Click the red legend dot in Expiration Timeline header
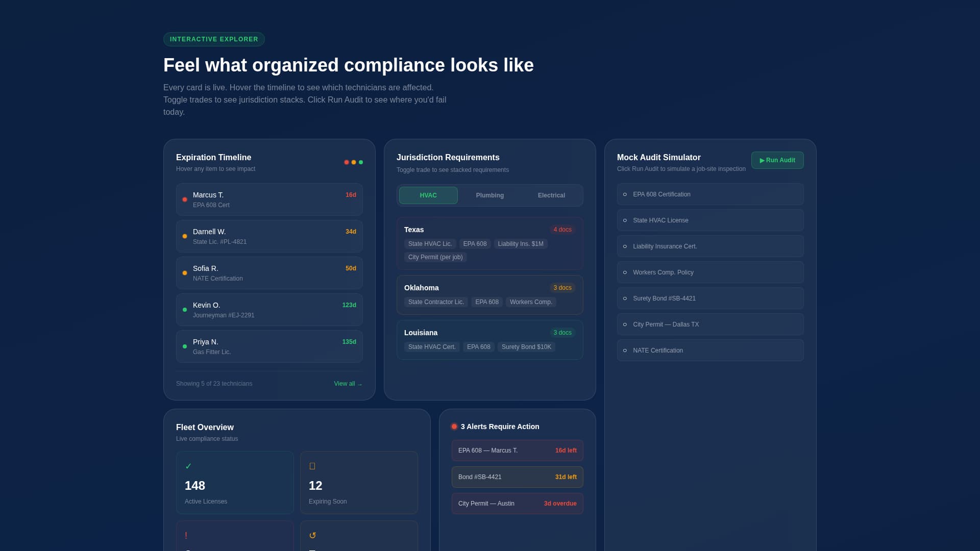This screenshot has width=980, height=551. [x=347, y=162]
